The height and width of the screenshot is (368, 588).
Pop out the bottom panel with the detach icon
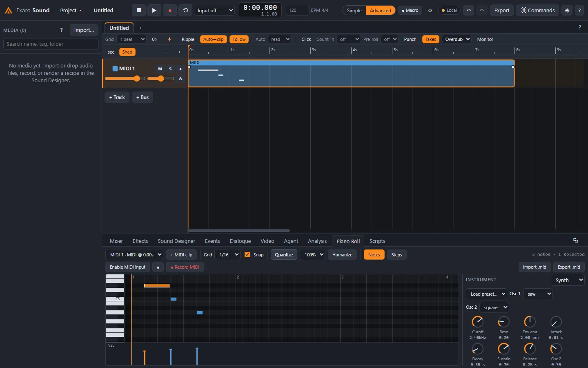pyautogui.click(x=575, y=240)
